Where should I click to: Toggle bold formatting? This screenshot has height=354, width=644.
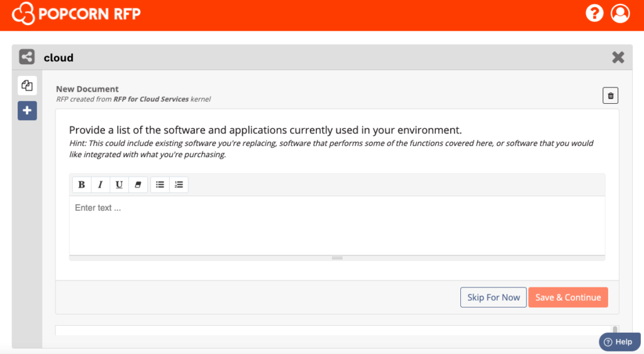pyautogui.click(x=82, y=185)
